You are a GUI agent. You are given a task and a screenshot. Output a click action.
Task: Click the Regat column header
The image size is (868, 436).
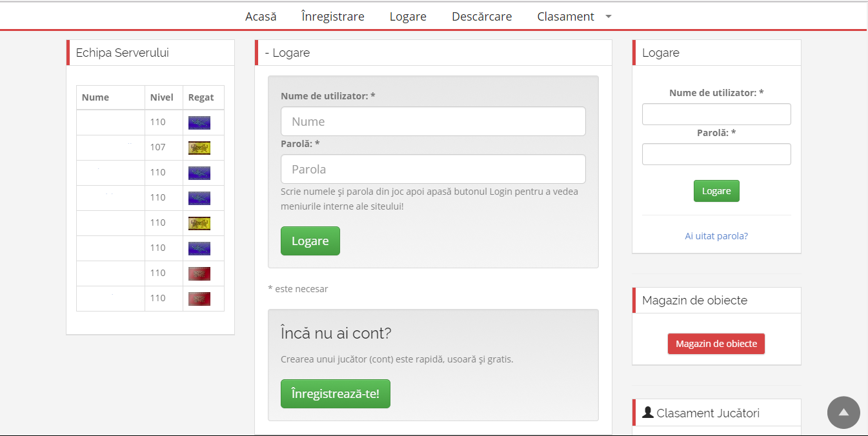click(x=201, y=97)
